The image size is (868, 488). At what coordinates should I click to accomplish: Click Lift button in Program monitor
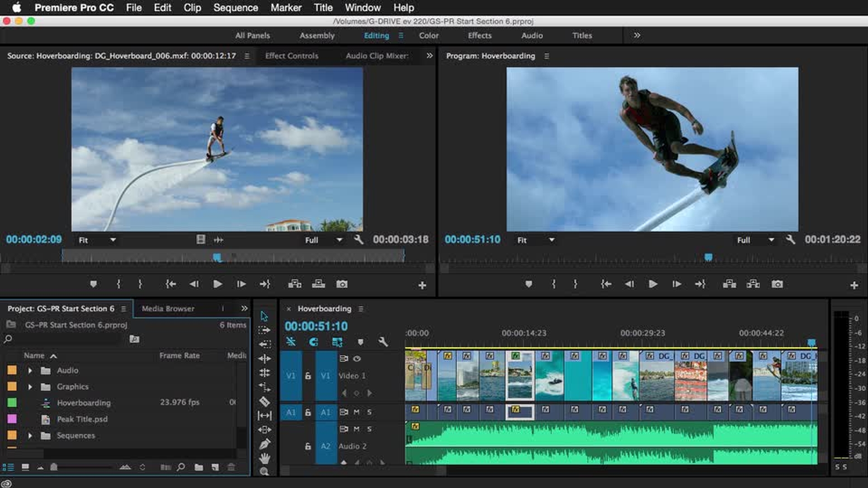(729, 284)
